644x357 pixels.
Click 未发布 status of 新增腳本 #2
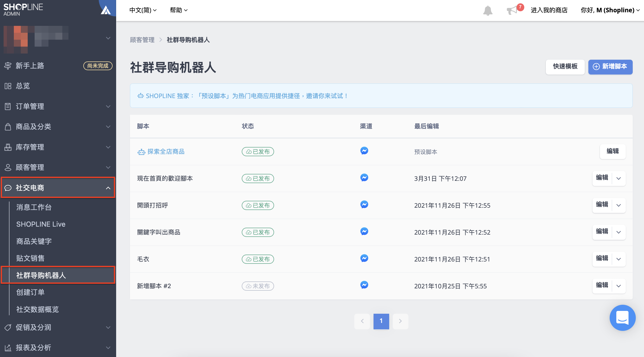click(x=258, y=286)
